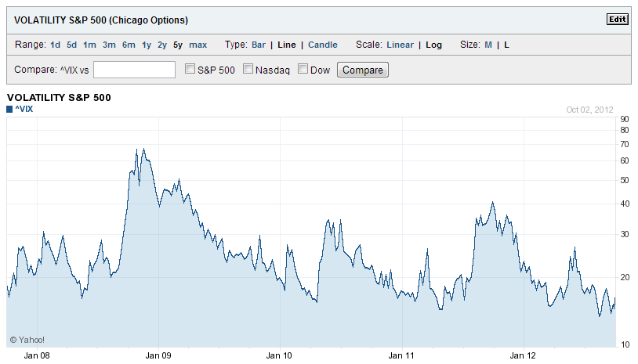Select the Line chart type

point(287,45)
